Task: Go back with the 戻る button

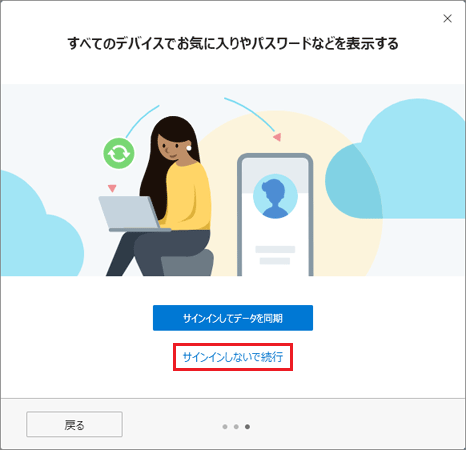Action: click(x=74, y=425)
